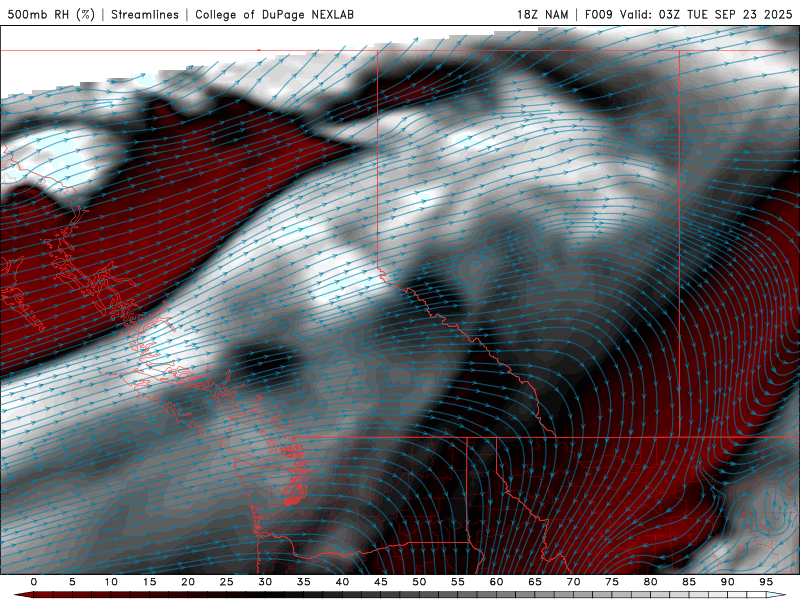Click the "500mb RH (%)" title text

[52, 14]
